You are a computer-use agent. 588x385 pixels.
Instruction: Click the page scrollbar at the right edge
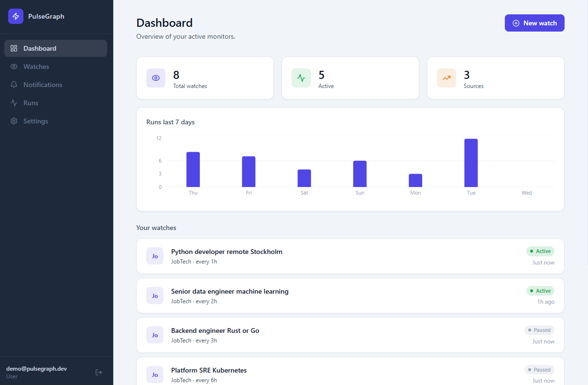coord(587,132)
